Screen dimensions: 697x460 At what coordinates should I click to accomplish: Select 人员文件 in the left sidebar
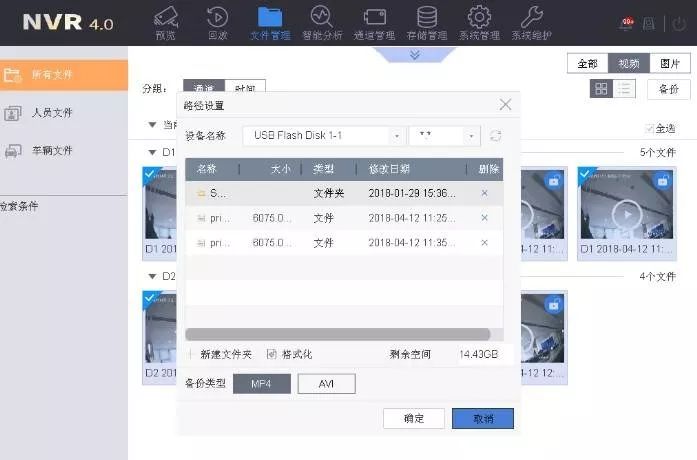(x=52, y=113)
